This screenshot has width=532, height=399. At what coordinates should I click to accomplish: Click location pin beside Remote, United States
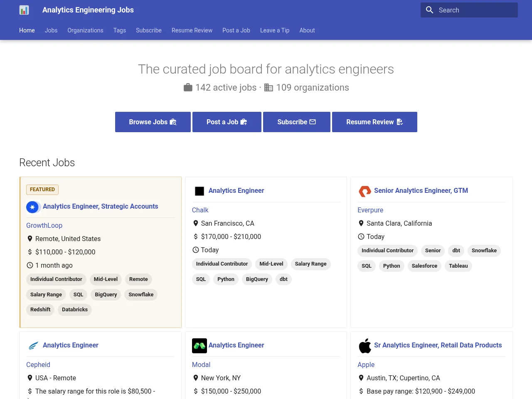click(30, 239)
